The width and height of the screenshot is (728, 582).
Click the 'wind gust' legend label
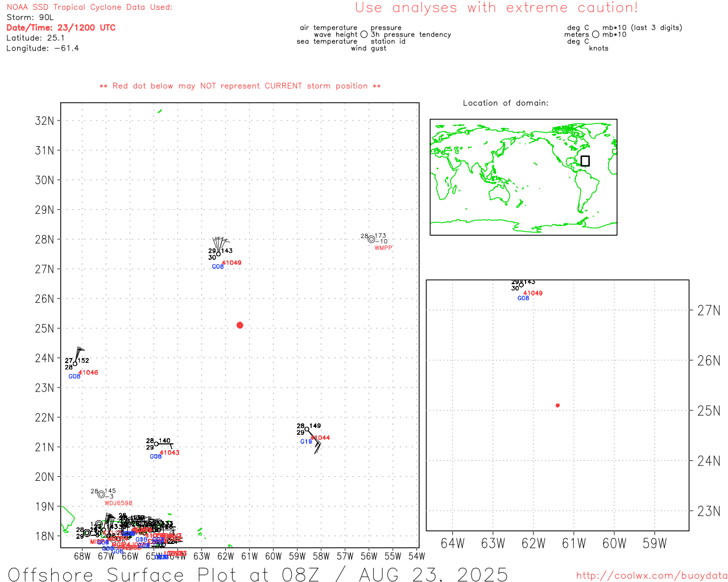coord(369,48)
